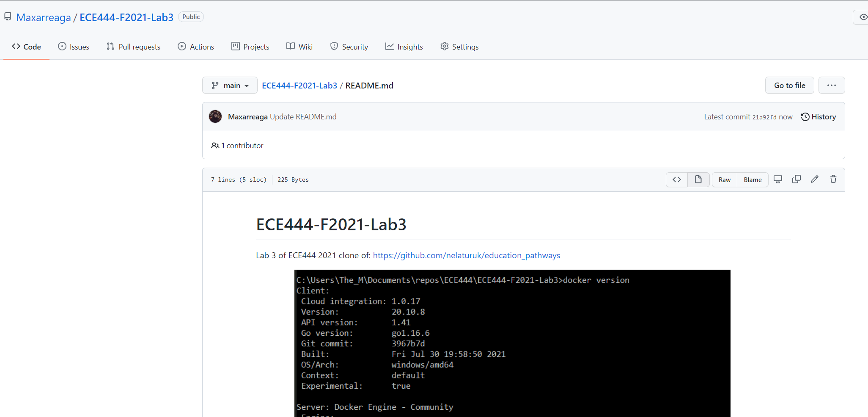
Task: Open the kebab ... options menu
Action: click(x=832, y=85)
